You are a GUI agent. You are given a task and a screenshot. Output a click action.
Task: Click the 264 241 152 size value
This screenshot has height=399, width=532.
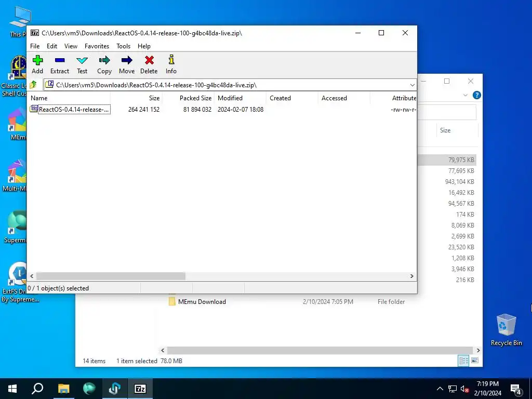point(144,110)
